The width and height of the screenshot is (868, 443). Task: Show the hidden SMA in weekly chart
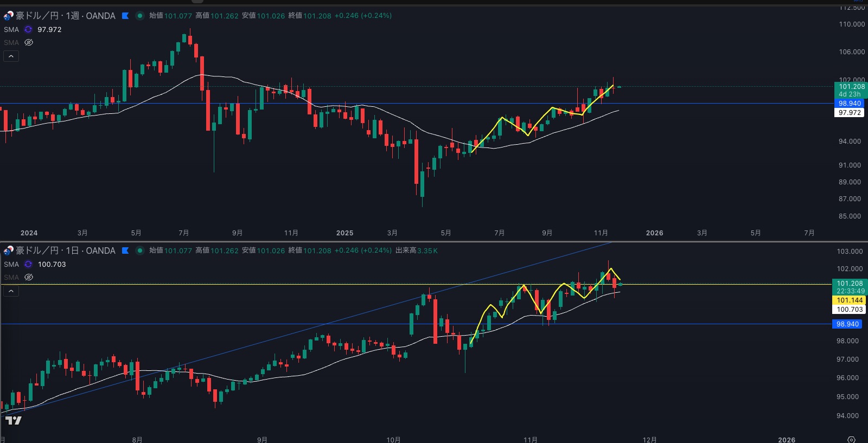pos(29,42)
